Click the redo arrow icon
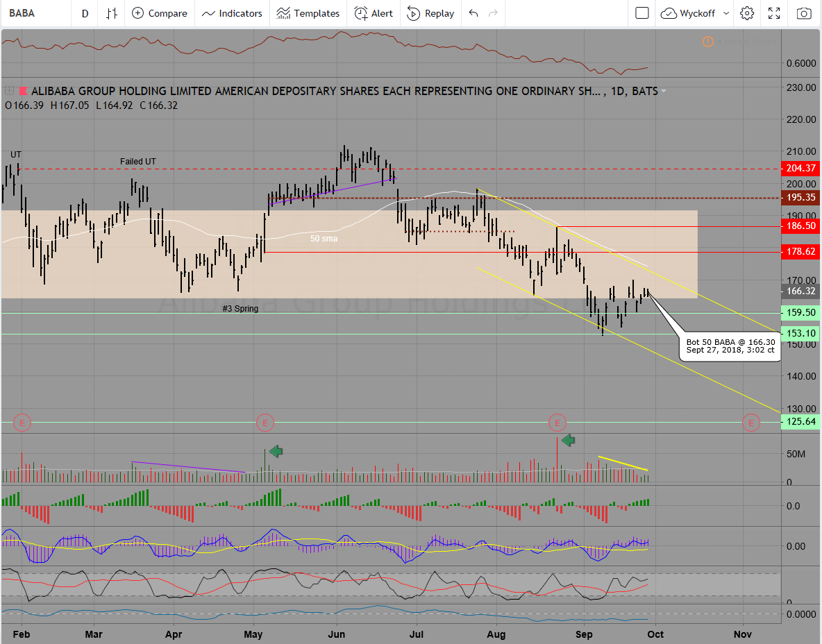The image size is (822, 644). (493, 13)
